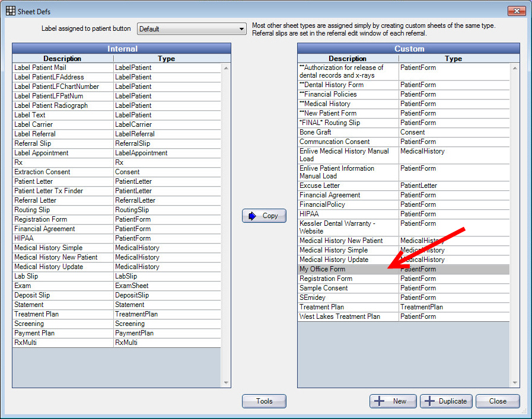Screen dimensions: 532x419
Task: Select **New Patient Form custom sheet
Action: 403,113
